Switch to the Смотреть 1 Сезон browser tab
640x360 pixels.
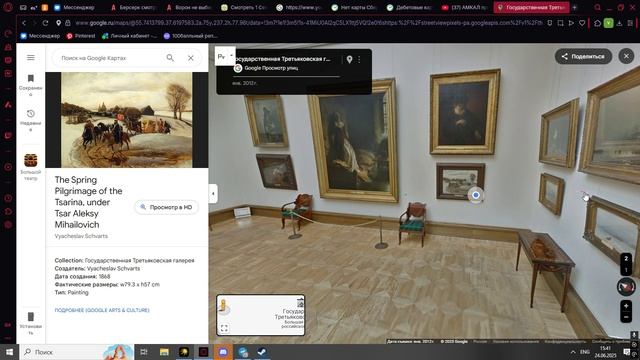coord(244,7)
